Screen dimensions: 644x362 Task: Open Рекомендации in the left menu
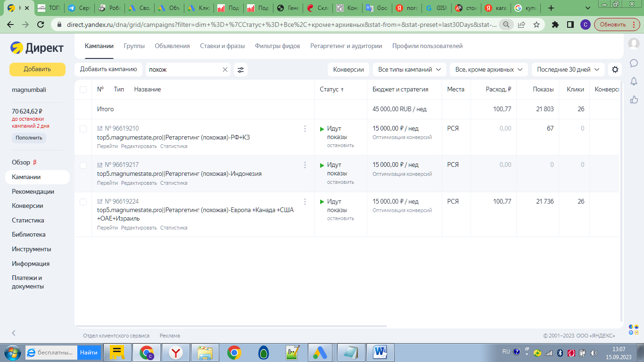[33, 192]
